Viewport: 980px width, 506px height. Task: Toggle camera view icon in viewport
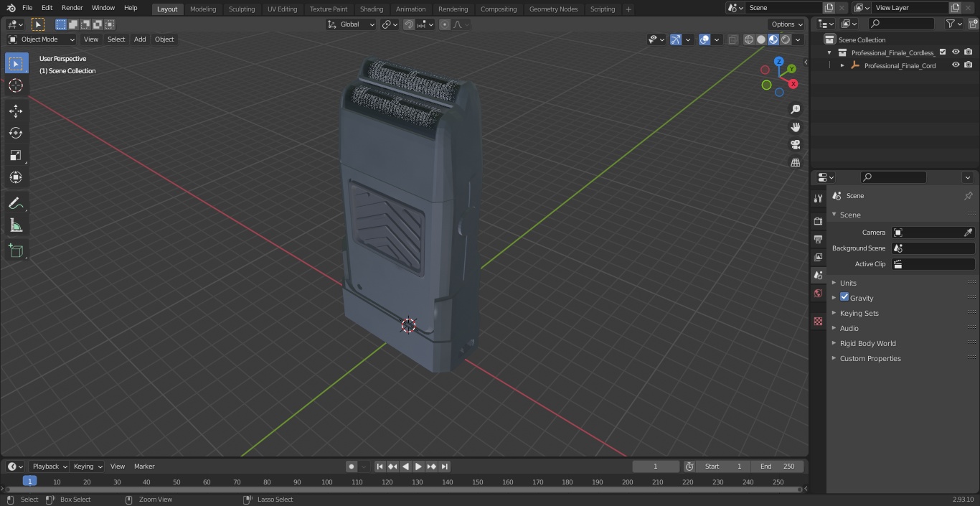(x=795, y=145)
